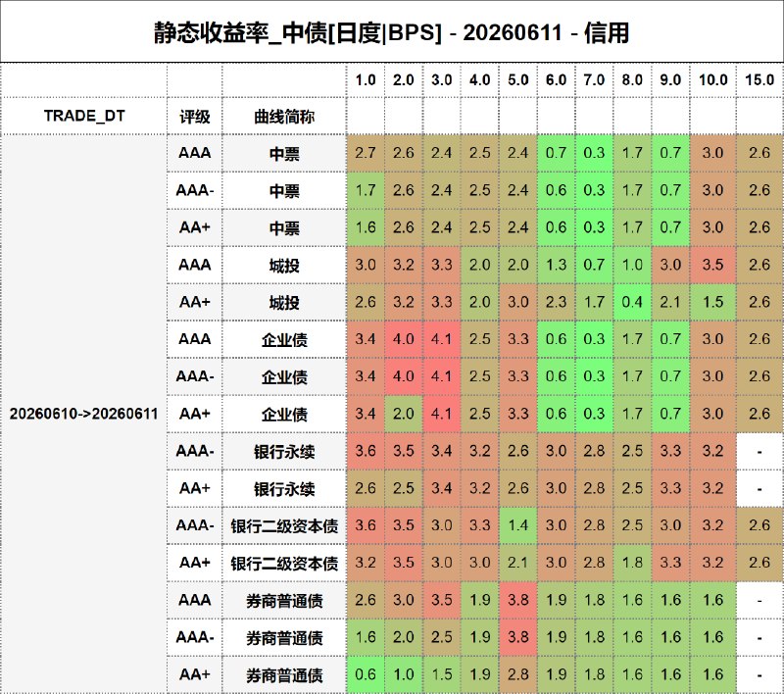This screenshot has width=784, height=694.
Task: Click the title 静态收益率_中债[日度|BPS] - 20260611 - 信用
Action: [x=391, y=33]
